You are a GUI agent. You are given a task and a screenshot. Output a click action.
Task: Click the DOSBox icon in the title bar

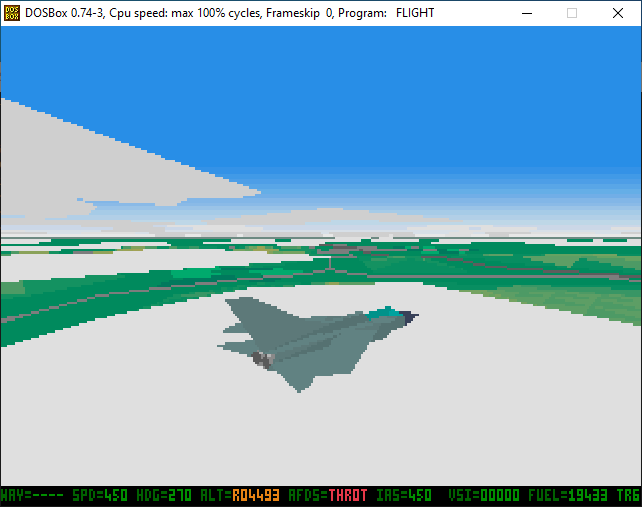point(12,13)
